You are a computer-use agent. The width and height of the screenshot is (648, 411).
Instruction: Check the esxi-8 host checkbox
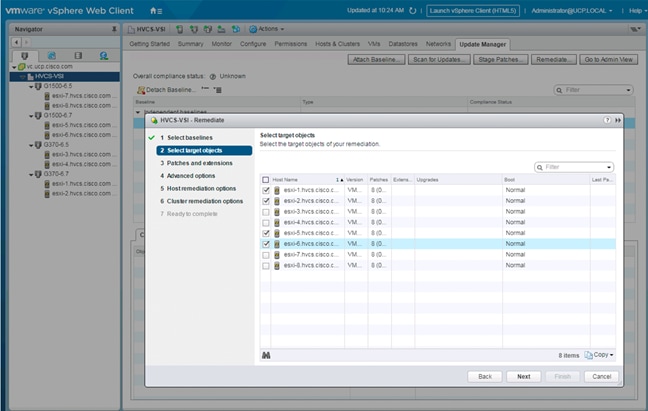click(266, 266)
